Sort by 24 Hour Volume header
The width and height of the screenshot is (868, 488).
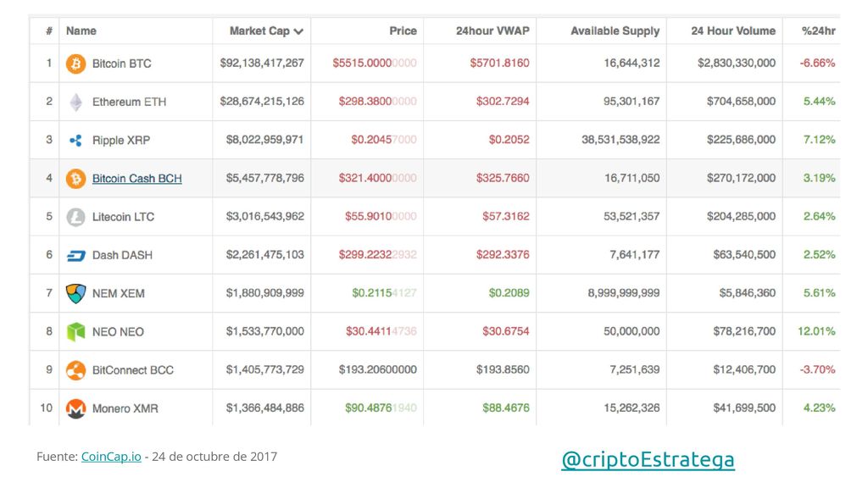(x=733, y=31)
